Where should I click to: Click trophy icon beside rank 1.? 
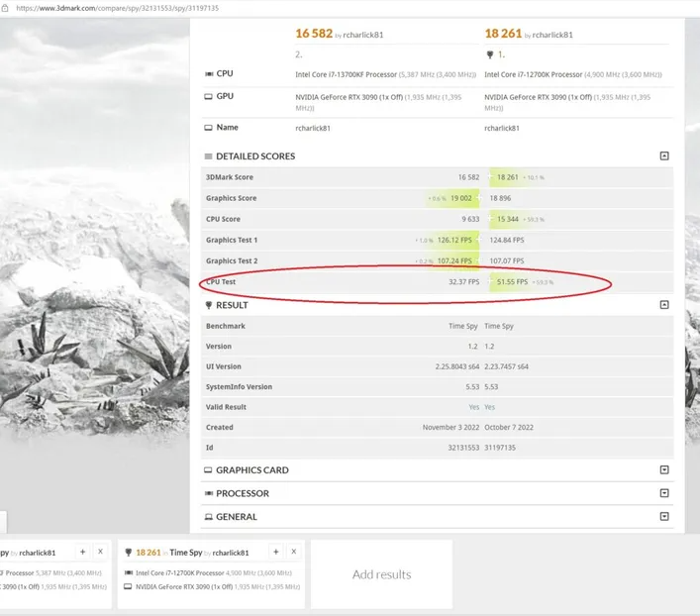pos(490,54)
